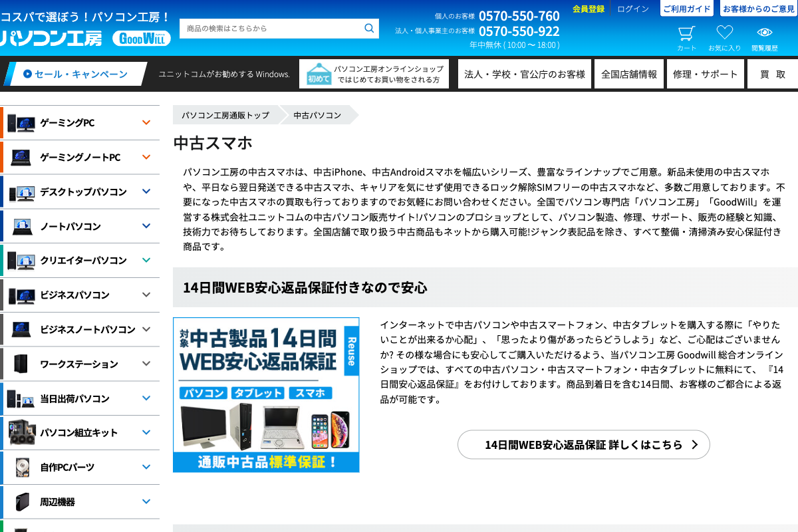Go to パソコン工房通販トップ breadcrumb
798x532 pixels.
(x=225, y=115)
